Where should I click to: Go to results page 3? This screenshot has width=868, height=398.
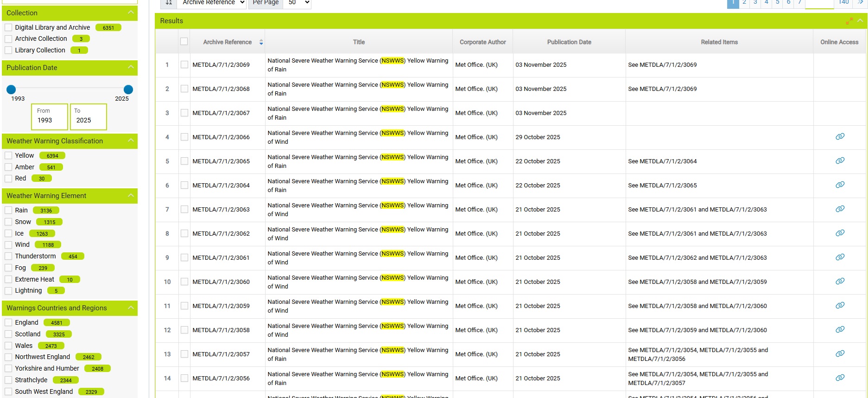click(x=755, y=3)
